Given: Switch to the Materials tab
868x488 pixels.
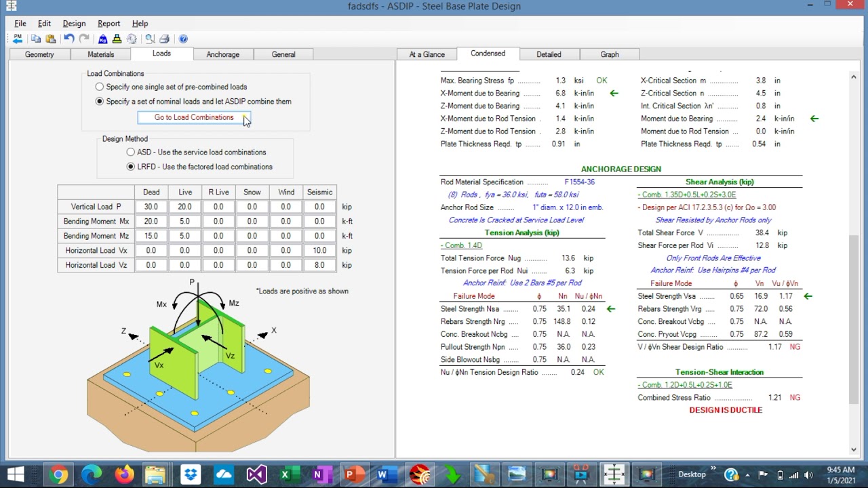Looking at the screenshot, I should click(101, 54).
